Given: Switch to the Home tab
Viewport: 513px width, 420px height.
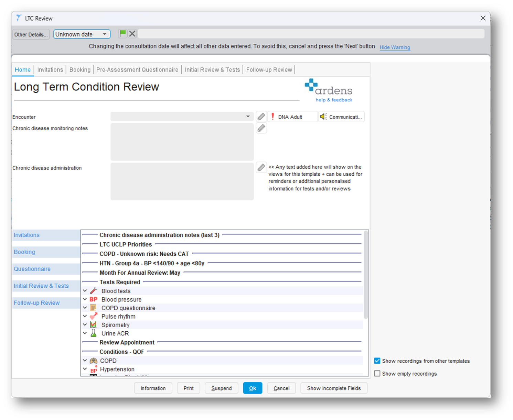Looking at the screenshot, I should (x=23, y=70).
